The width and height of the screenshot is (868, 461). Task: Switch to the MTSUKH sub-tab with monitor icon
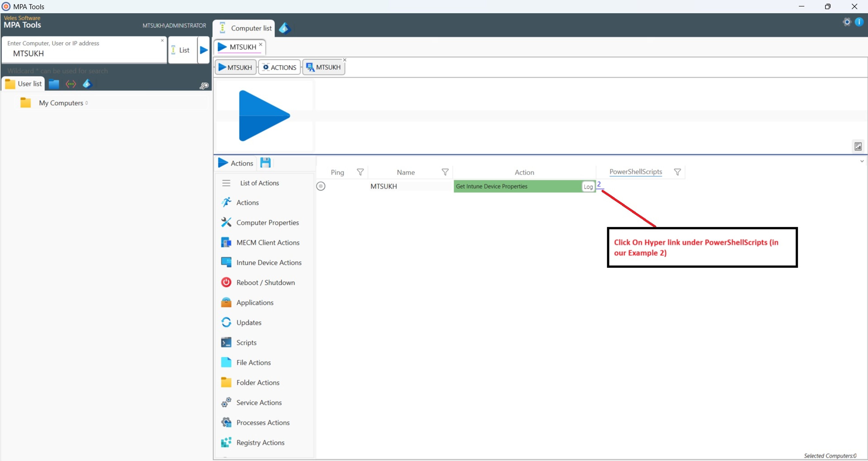pyautogui.click(x=323, y=67)
